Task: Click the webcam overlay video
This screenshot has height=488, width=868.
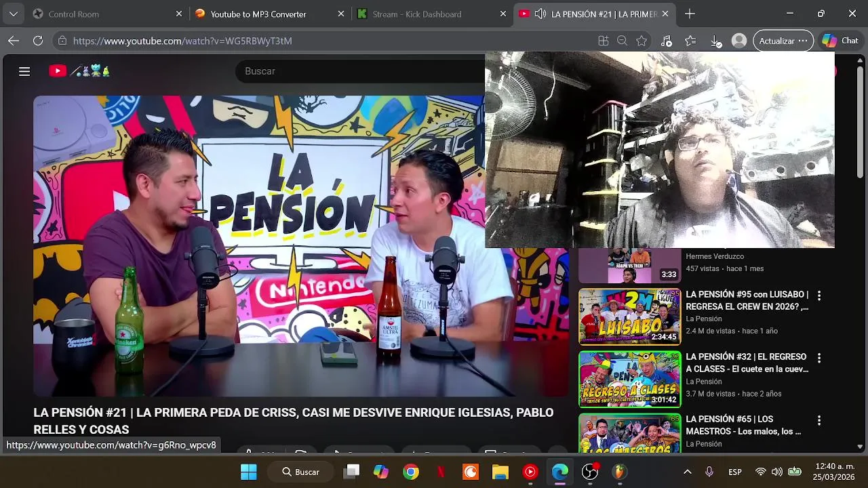Action: (660, 150)
